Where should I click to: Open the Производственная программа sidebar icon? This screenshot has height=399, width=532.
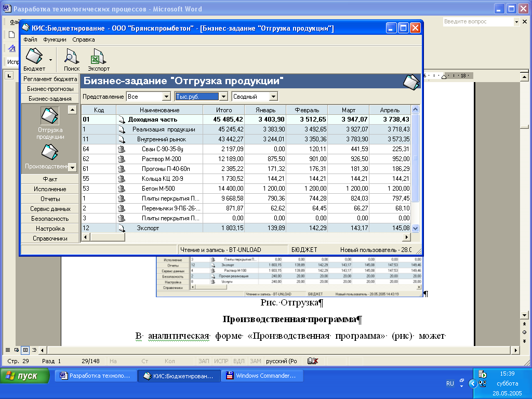50,152
